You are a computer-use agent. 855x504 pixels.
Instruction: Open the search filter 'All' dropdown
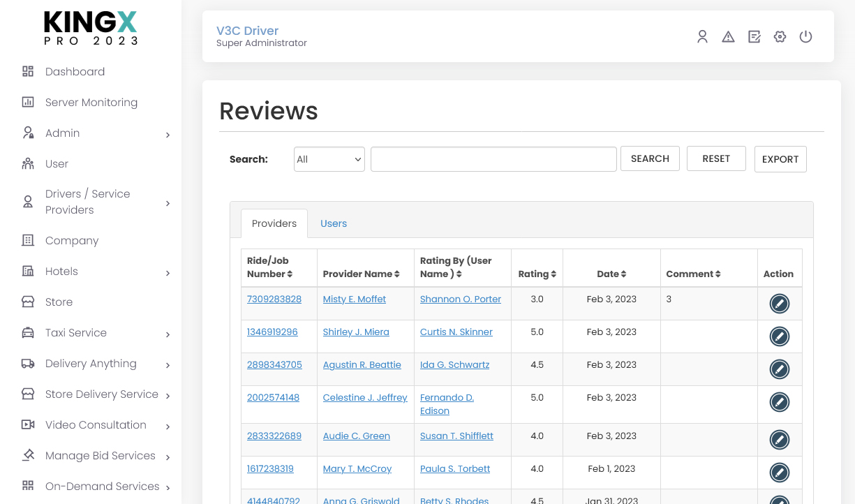coord(329,159)
